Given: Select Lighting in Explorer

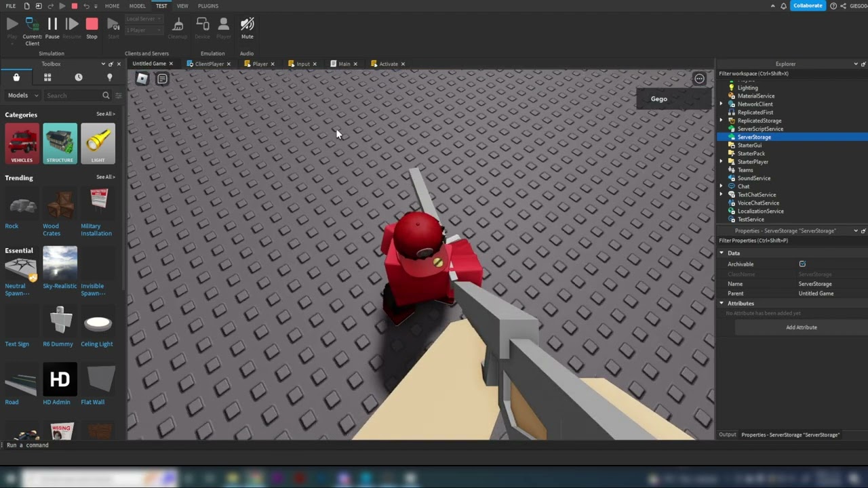Looking at the screenshot, I should (x=747, y=88).
